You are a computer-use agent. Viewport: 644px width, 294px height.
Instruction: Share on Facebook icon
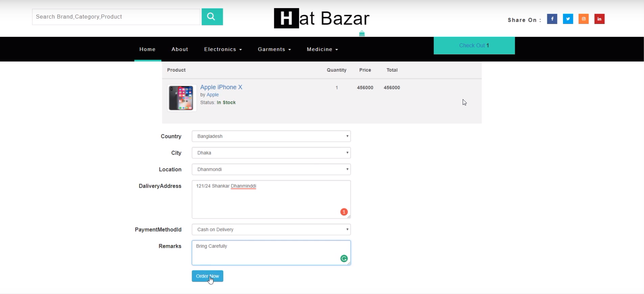coord(552,19)
